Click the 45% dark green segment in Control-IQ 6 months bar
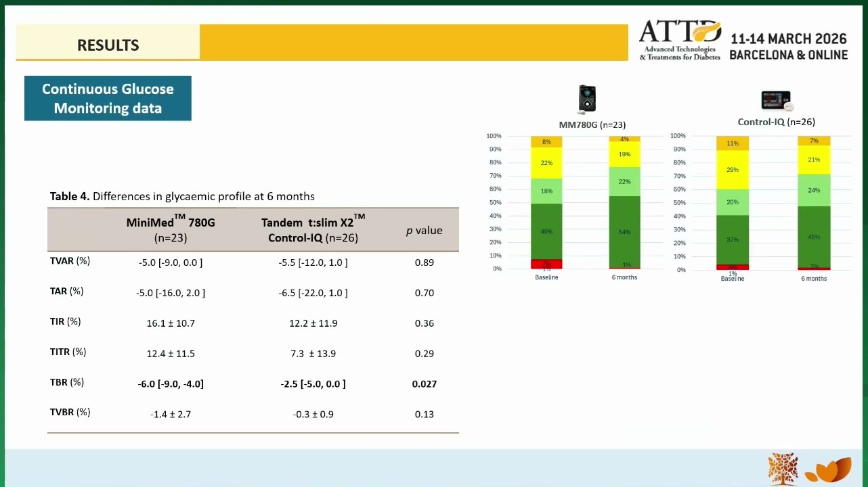The image size is (868, 487). click(x=814, y=237)
